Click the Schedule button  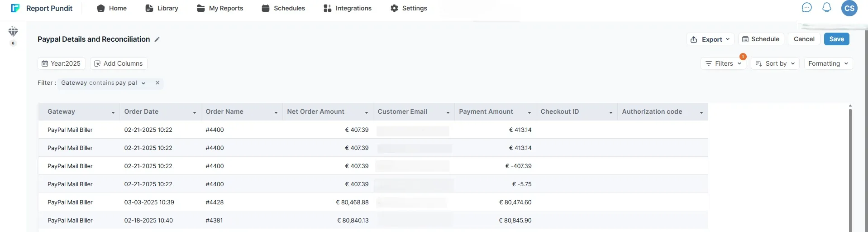pos(761,39)
